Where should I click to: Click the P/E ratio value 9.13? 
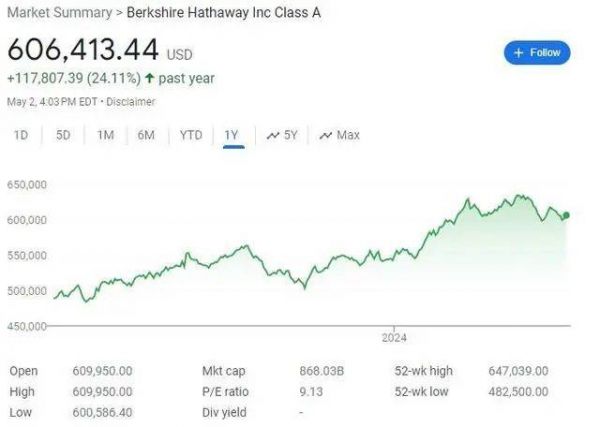[x=310, y=391]
